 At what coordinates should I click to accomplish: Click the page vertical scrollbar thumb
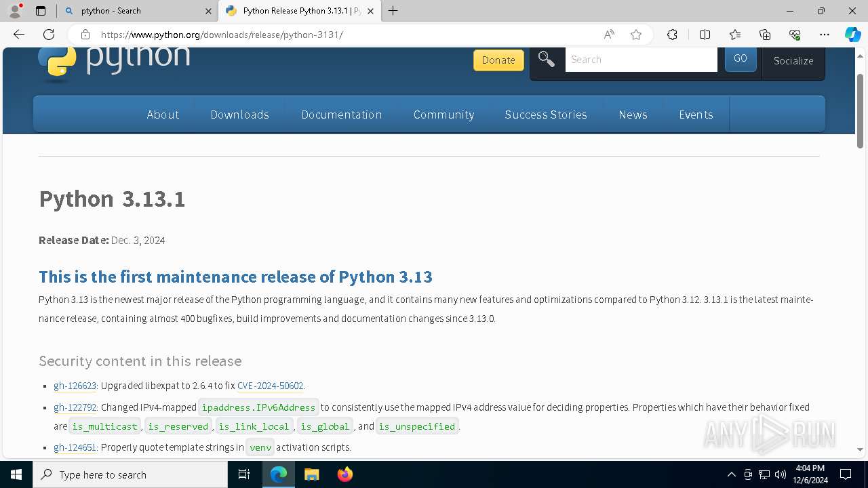(x=860, y=111)
